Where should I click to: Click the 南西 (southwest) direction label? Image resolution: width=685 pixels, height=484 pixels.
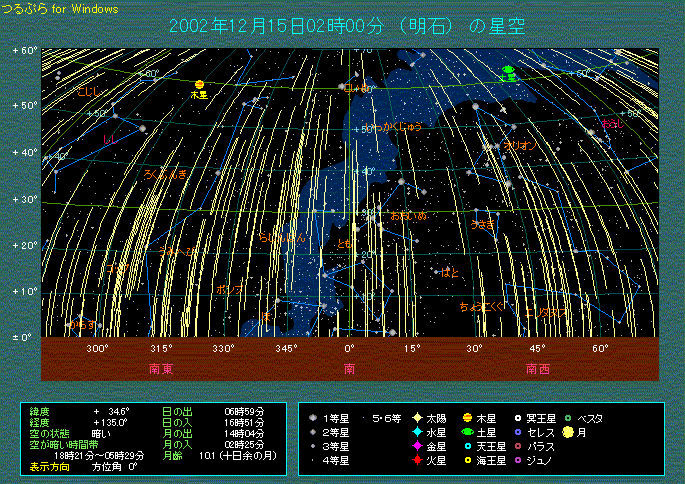coord(537,368)
